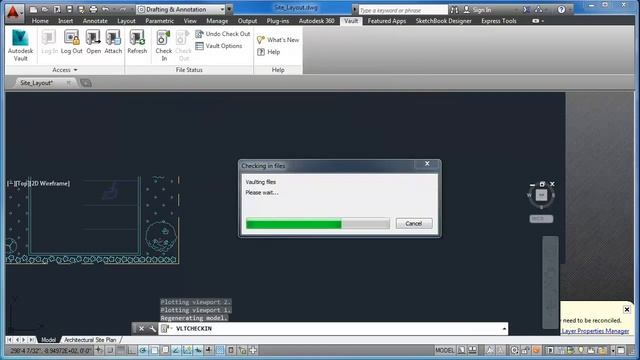Open the Drafting & Annotation workspace dropdown
The height and width of the screenshot is (360, 640).
pyautogui.click(x=181, y=9)
